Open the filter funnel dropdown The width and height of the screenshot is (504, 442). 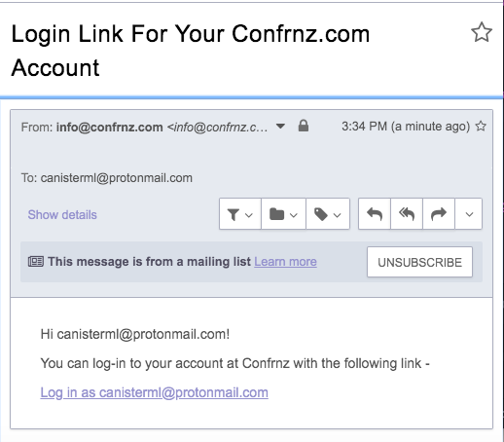point(240,214)
